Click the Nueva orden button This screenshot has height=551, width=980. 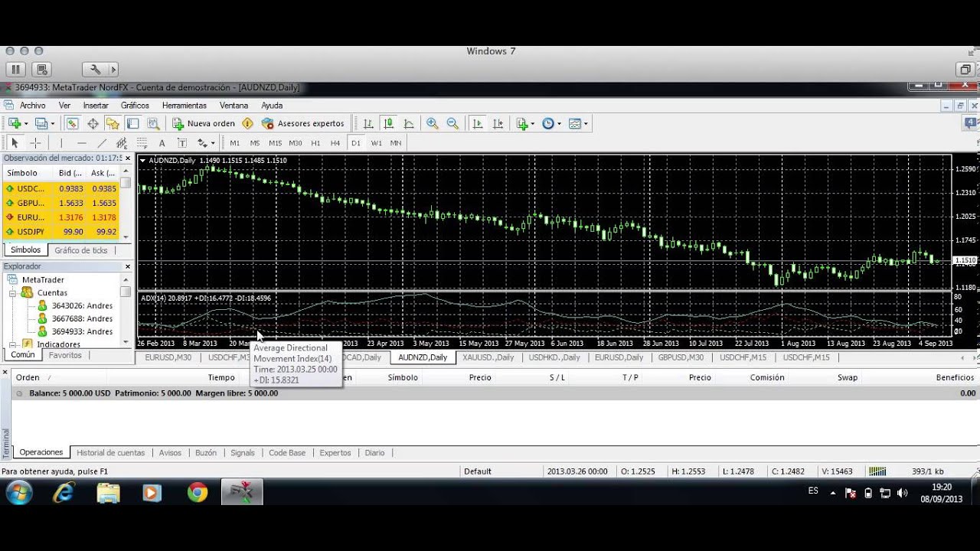(x=204, y=123)
